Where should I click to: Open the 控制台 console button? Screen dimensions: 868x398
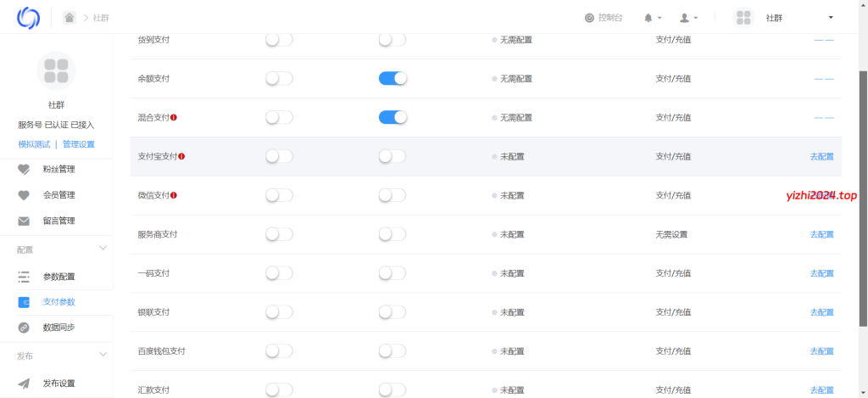pos(604,18)
